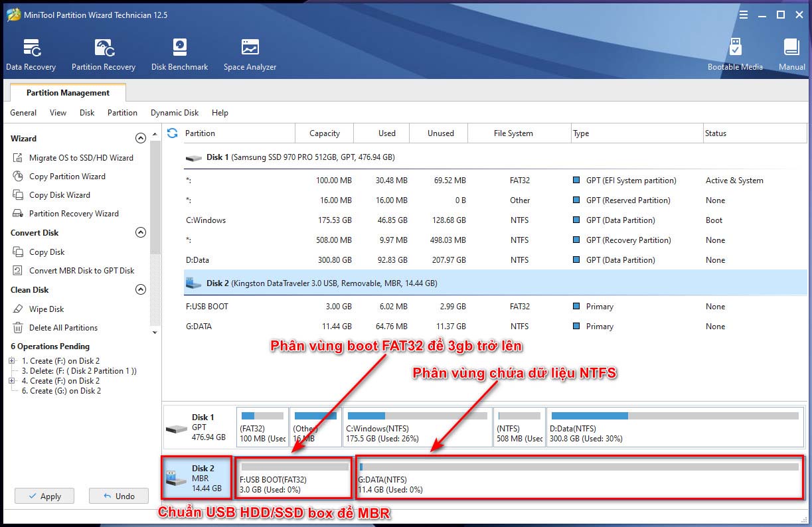Select the Disk 1 Samsung SSD row
Screen dimensions: 812x527
coord(495,157)
